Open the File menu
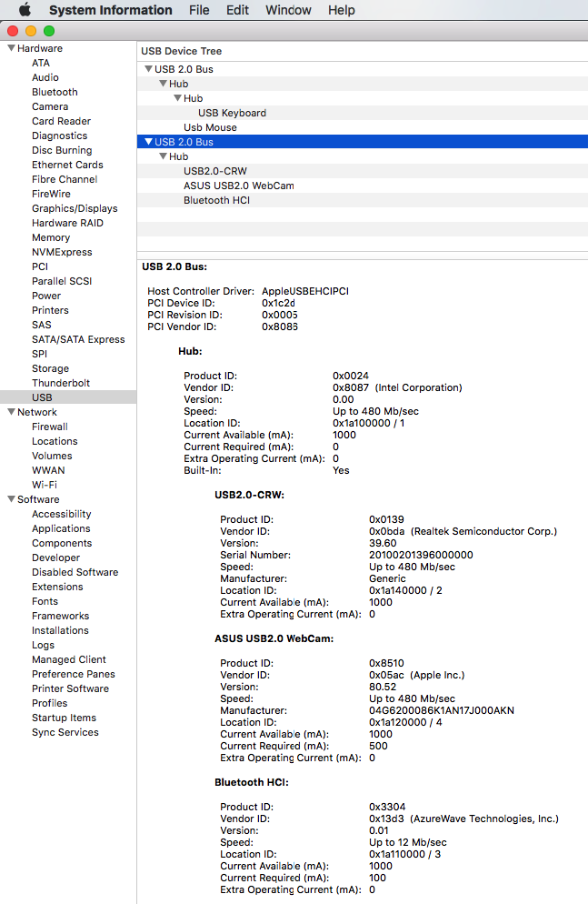Viewport: 588px width, 904px height. click(199, 10)
